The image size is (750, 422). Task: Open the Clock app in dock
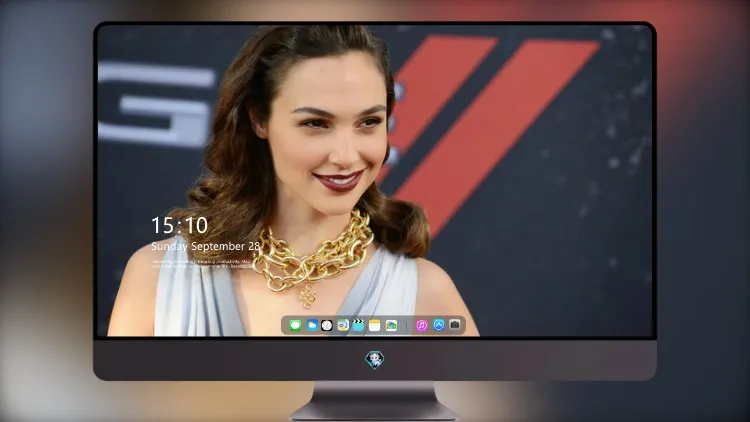click(327, 325)
